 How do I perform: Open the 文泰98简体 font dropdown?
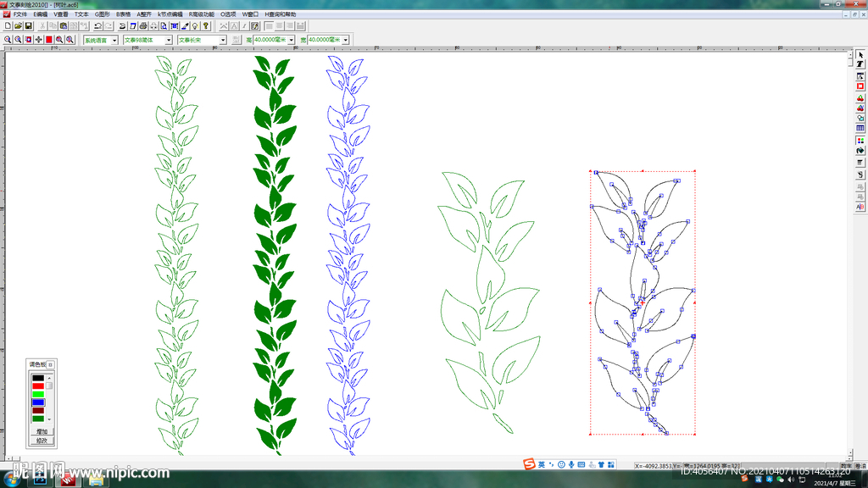pyautogui.click(x=169, y=40)
